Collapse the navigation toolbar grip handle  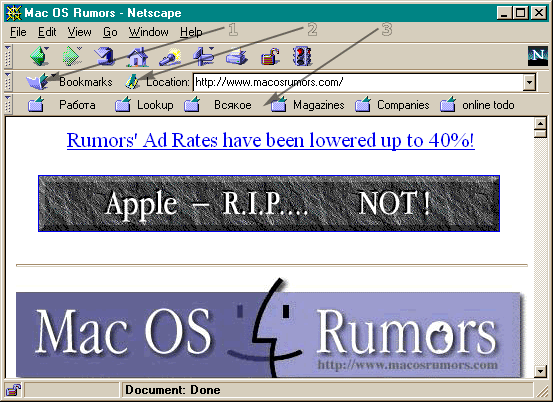tap(8, 56)
